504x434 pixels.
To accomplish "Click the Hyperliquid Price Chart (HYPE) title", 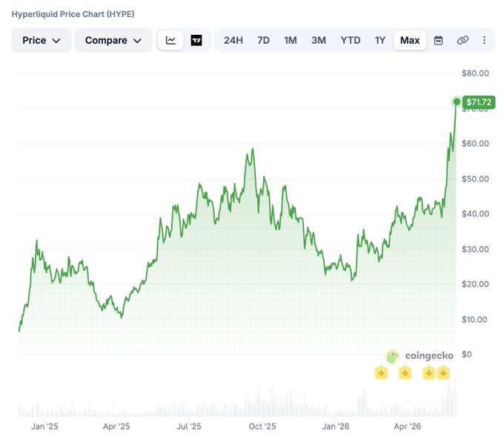I will coord(73,14).
